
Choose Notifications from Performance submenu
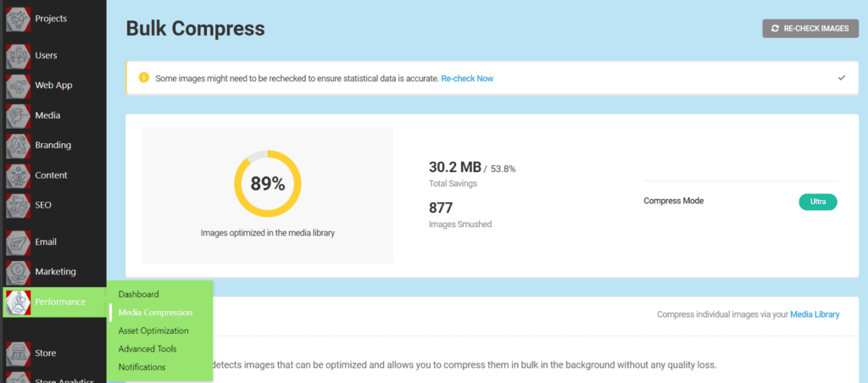[142, 367]
